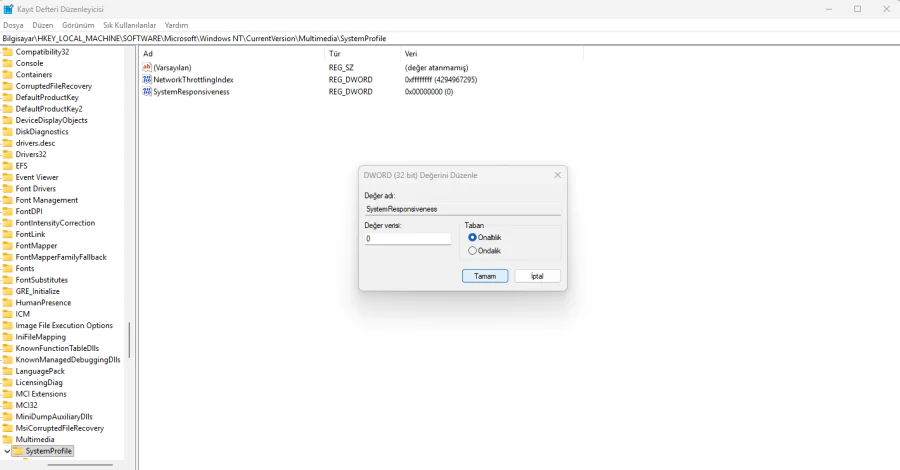Select the Drivers32 folder icon
The image size is (900, 470).
7,154
